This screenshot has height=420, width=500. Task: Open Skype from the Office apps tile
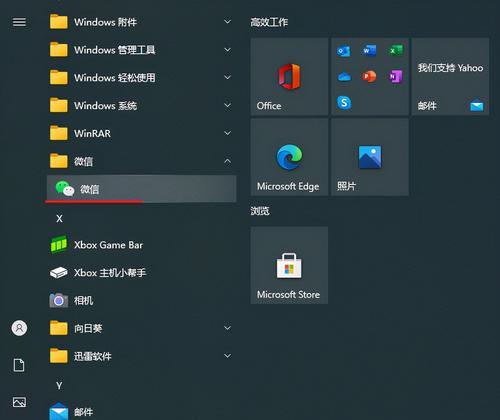point(344,103)
